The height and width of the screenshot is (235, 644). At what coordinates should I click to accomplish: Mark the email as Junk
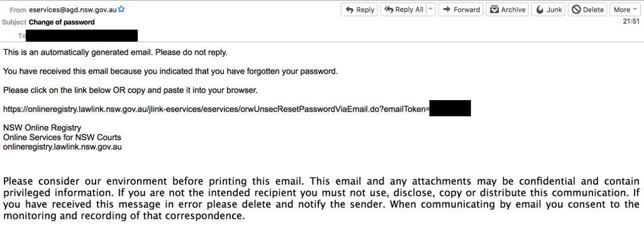pyautogui.click(x=548, y=9)
